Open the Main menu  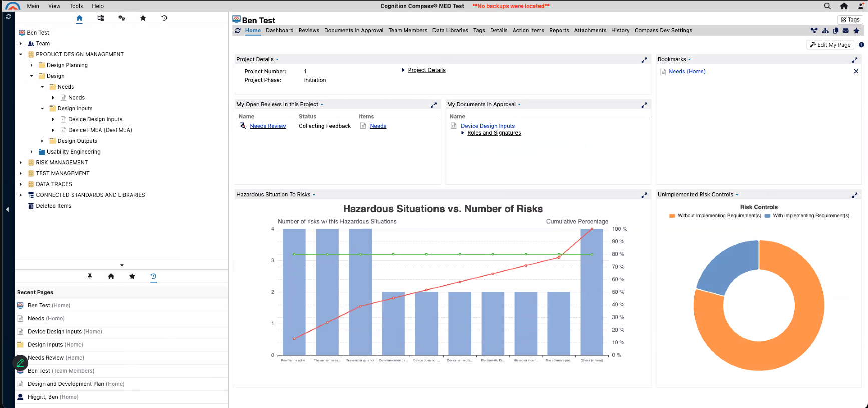[33, 6]
